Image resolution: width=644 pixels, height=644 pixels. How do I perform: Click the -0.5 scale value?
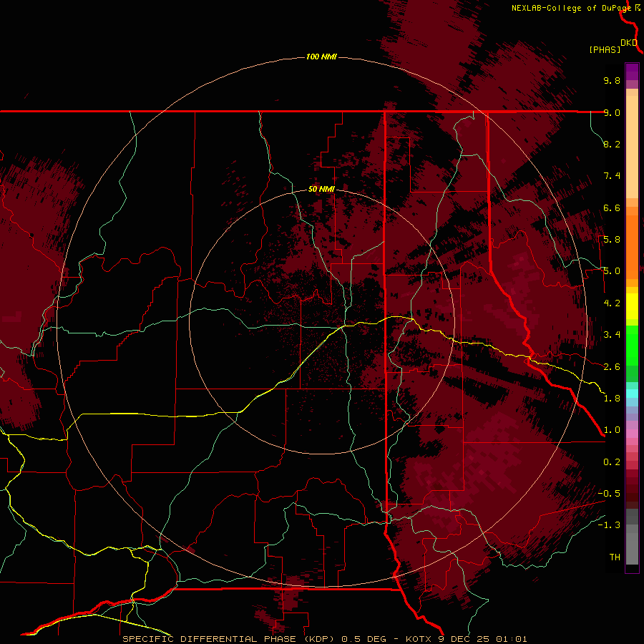(609, 494)
